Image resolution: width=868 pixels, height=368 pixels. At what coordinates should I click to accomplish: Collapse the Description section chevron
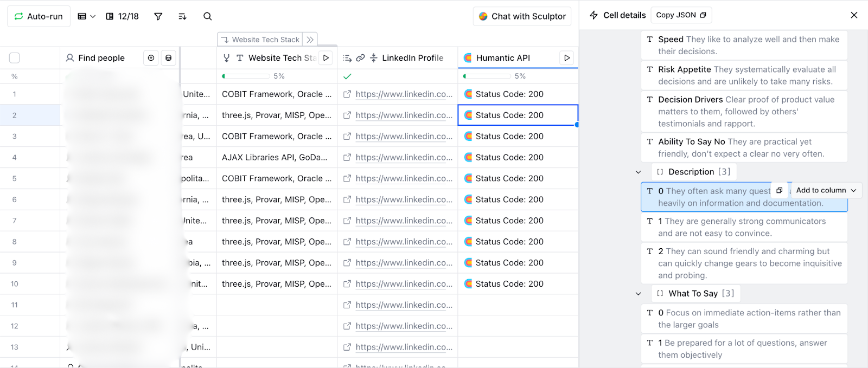coord(639,172)
